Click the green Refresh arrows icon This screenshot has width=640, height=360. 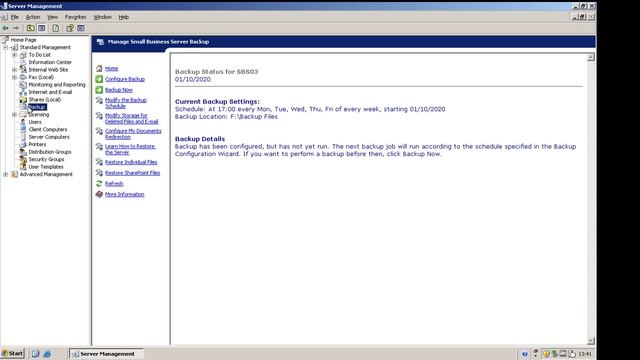tap(99, 184)
